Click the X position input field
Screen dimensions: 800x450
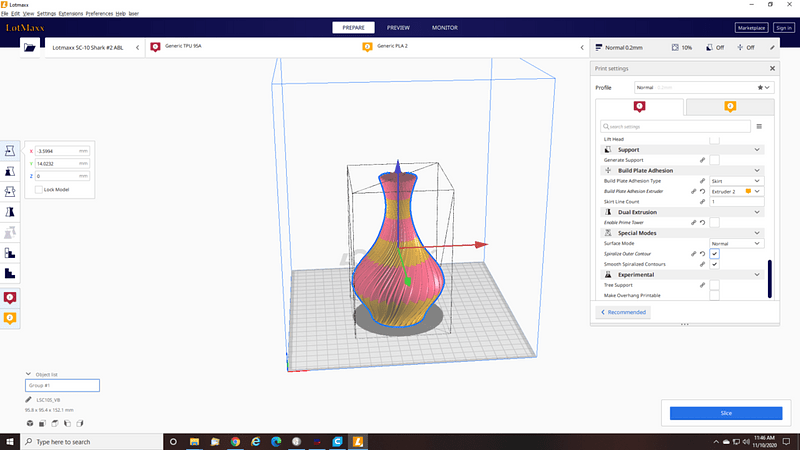click(62, 151)
